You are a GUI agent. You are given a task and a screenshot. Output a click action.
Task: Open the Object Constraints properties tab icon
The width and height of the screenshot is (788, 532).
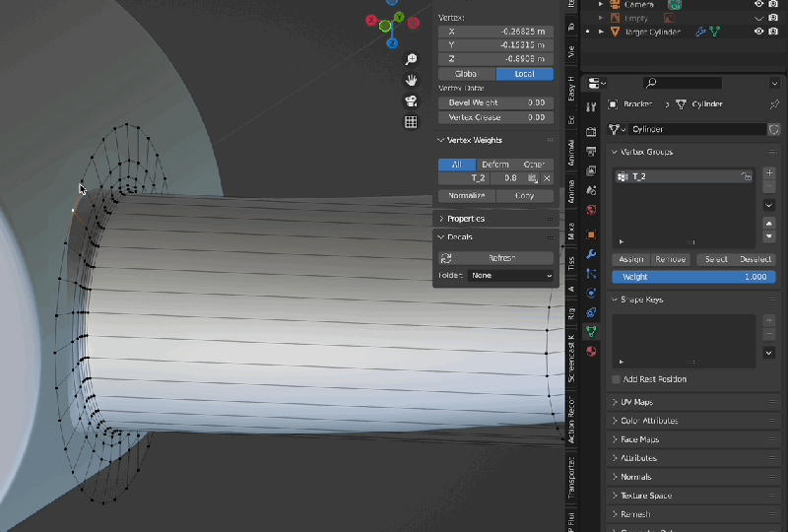tap(591, 312)
